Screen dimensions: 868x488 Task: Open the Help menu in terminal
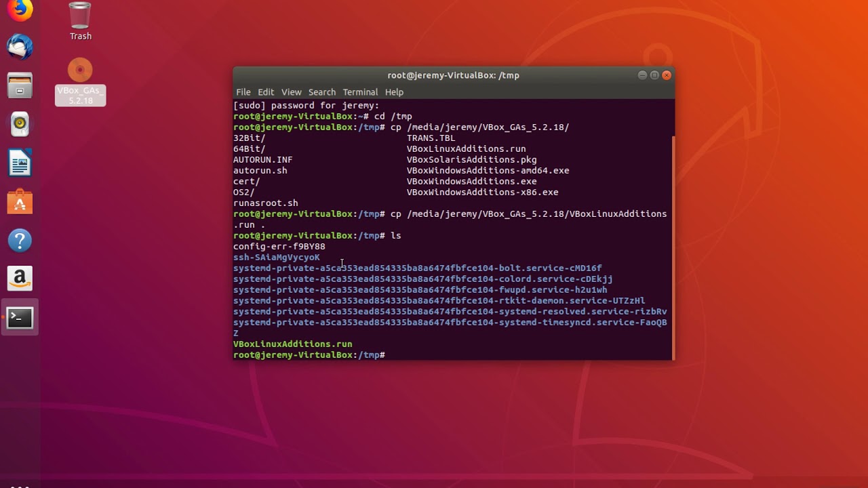click(x=394, y=92)
